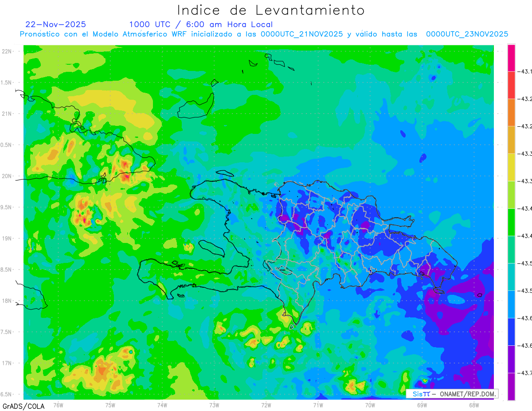The image size is (532, 411).
Task: Click the 68W longitude label
Action: [474, 405]
